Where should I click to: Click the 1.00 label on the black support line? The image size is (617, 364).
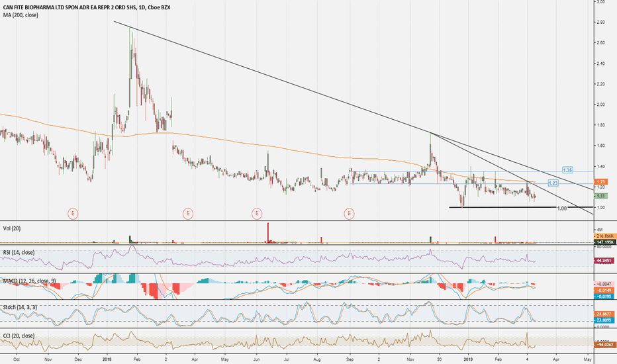562,208
